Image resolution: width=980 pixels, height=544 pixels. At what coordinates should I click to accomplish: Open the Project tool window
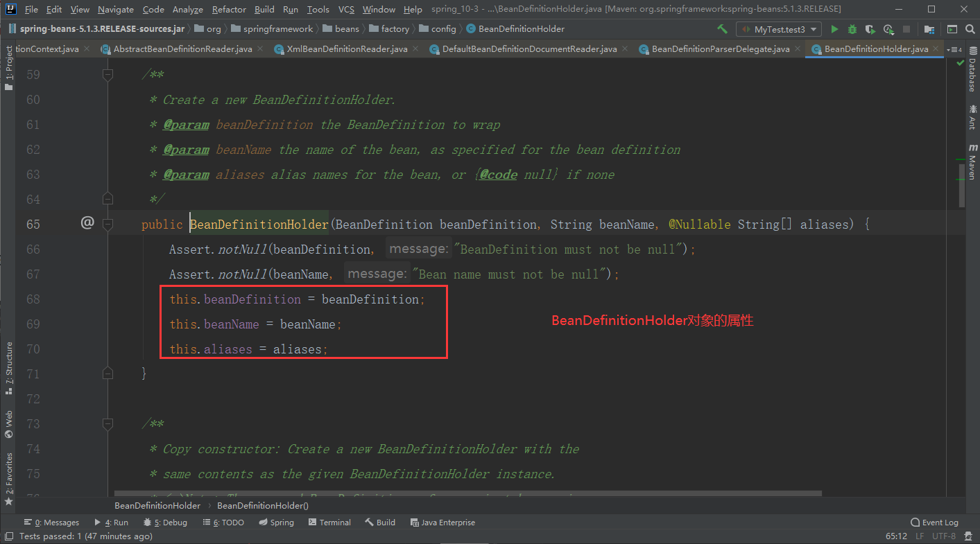[x=8, y=68]
